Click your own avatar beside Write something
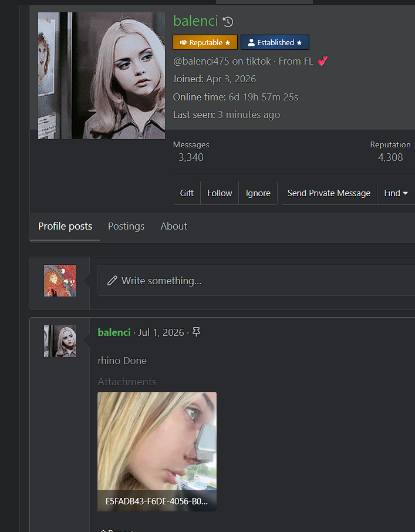Viewport: 415px width, 532px height. pos(60,281)
